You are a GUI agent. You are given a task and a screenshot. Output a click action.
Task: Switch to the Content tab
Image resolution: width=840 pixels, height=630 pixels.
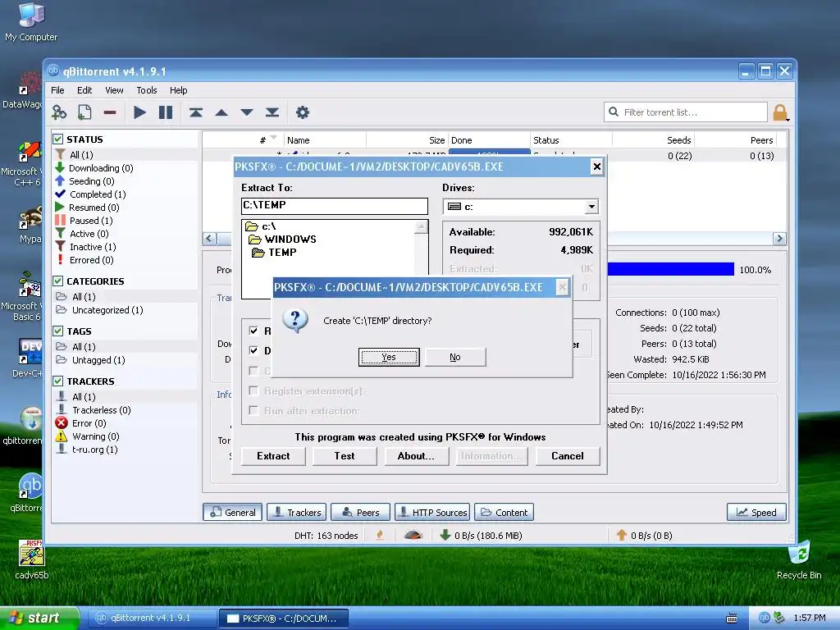click(504, 512)
